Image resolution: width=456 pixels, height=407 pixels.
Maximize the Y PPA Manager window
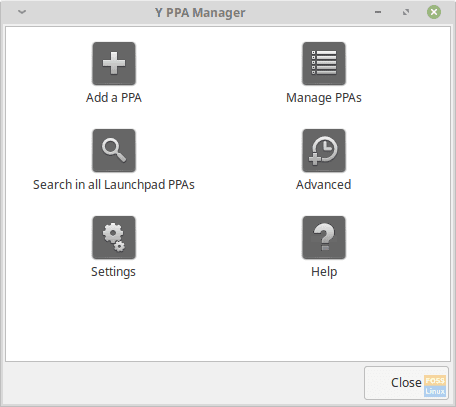[406, 12]
